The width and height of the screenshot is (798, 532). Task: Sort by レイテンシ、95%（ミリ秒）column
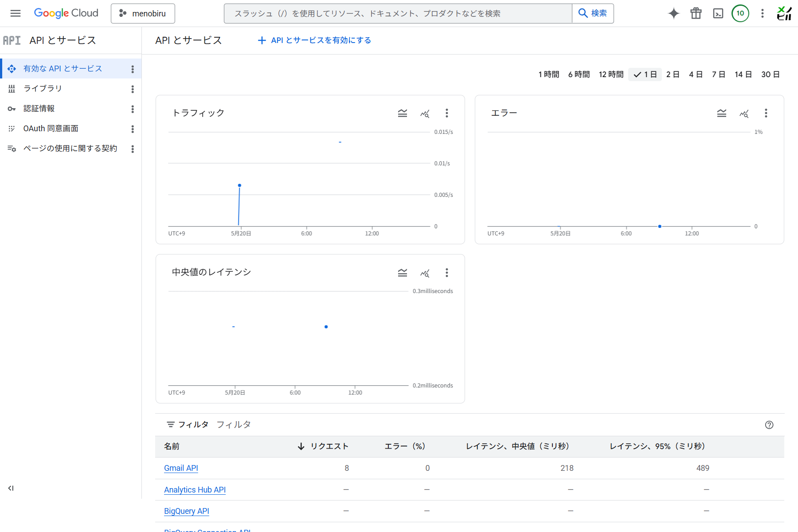point(658,446)
